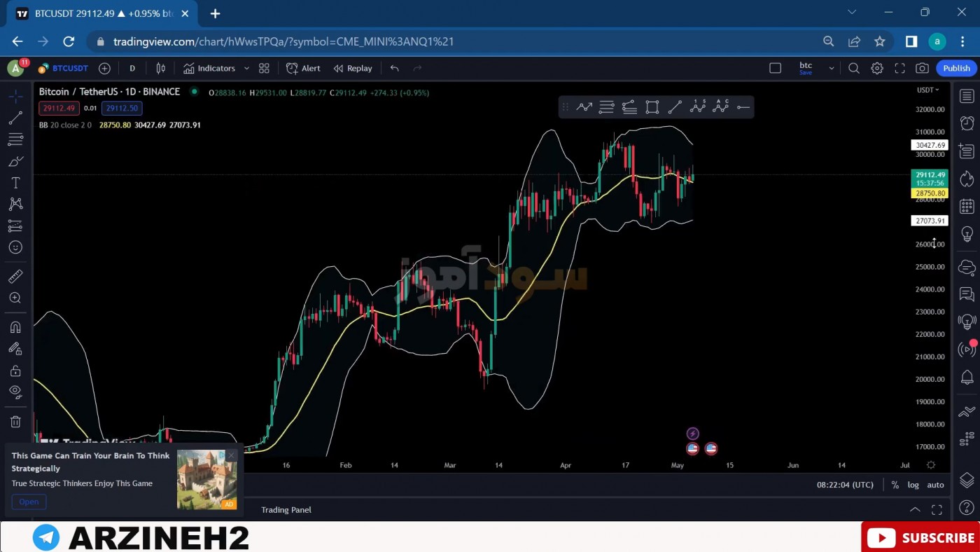
Task: Take a chart snapshot with camera
Action: 923,68
